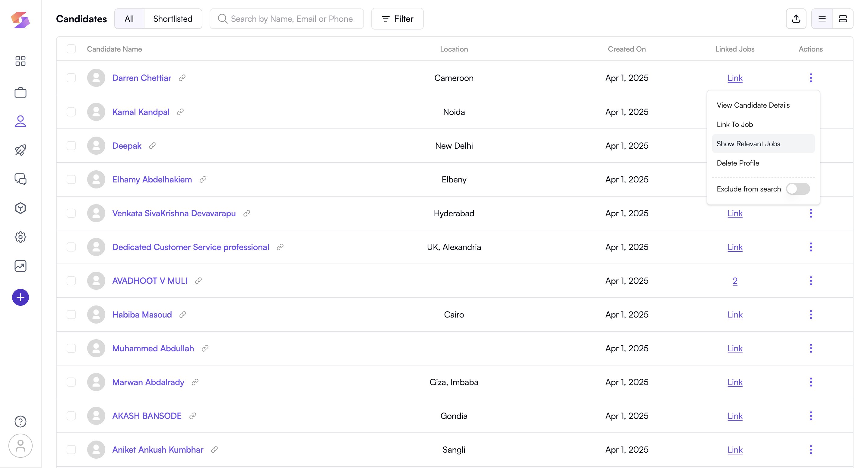Screen dimensions: 868x468
Task: Choose Link To Job from menu
Action: tap(763, 124)
